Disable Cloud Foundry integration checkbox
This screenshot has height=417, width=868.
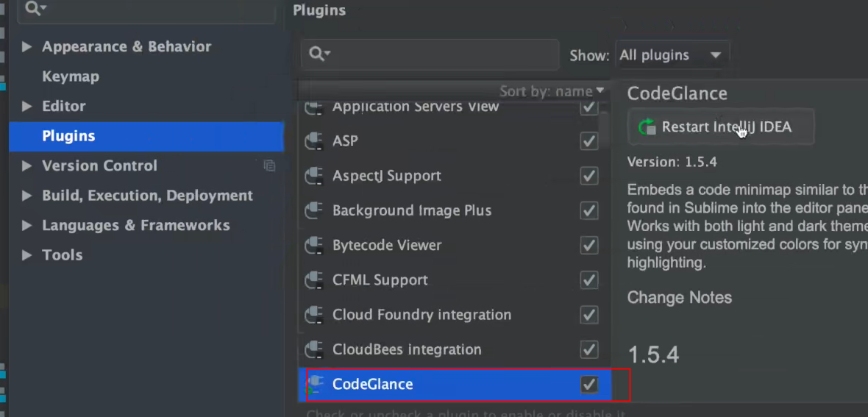pyautogui.click(x=588, y=315)
